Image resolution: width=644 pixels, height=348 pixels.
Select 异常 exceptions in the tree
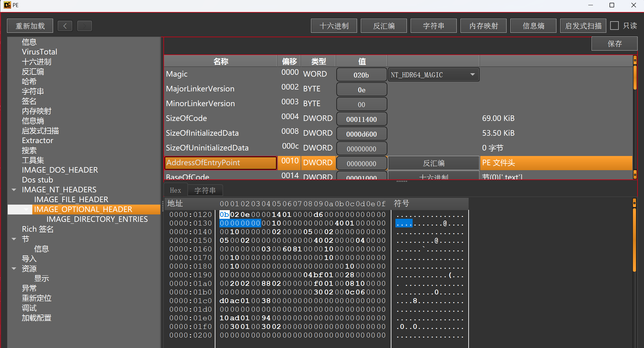(29, 288)
